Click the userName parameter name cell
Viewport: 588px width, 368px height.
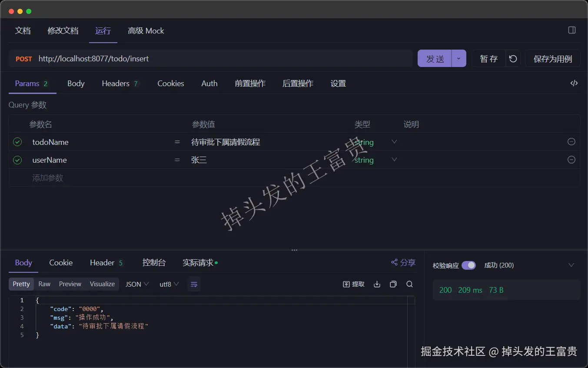(x=50, y=160)
